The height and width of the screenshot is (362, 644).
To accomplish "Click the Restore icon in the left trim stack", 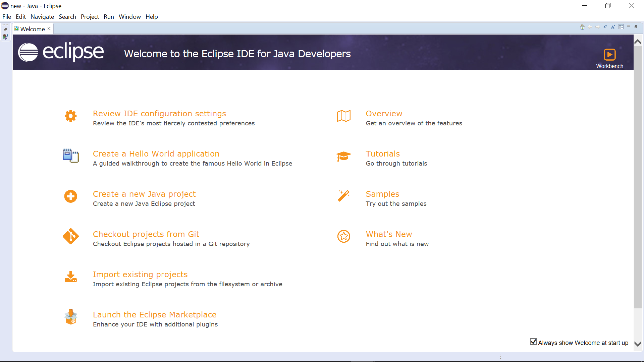I will (x=5, y=29).
